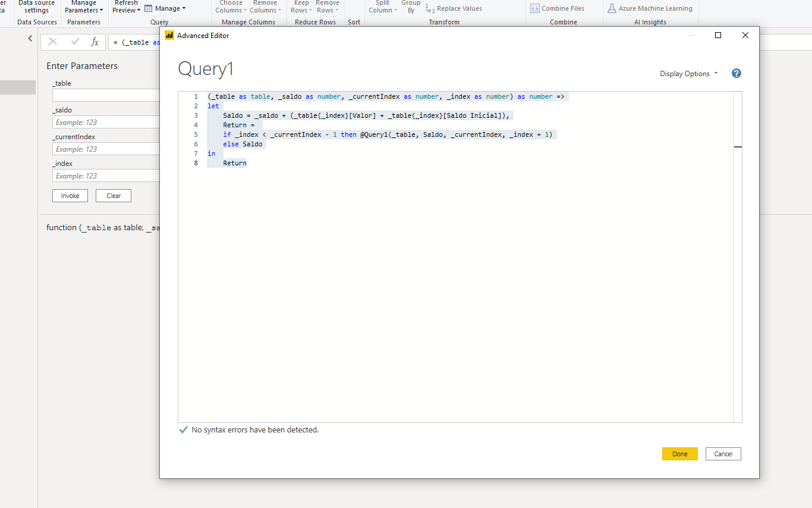Maximize the Advanced Editor window

(x=718, y=35)
